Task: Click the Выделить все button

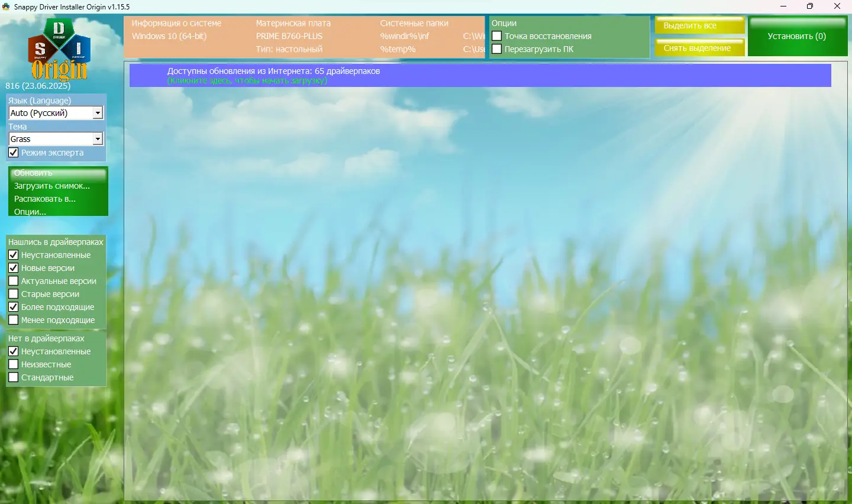Action: click(699, 25)
